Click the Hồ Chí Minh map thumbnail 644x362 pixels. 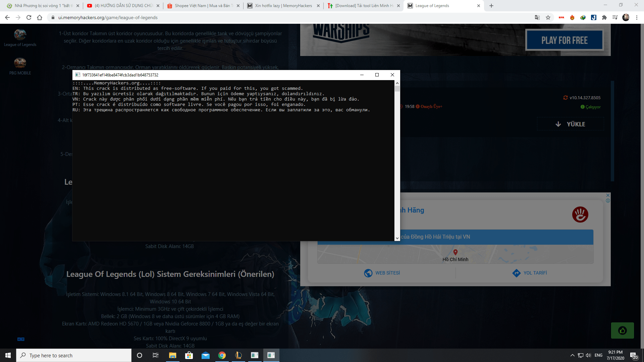[455, 254]
